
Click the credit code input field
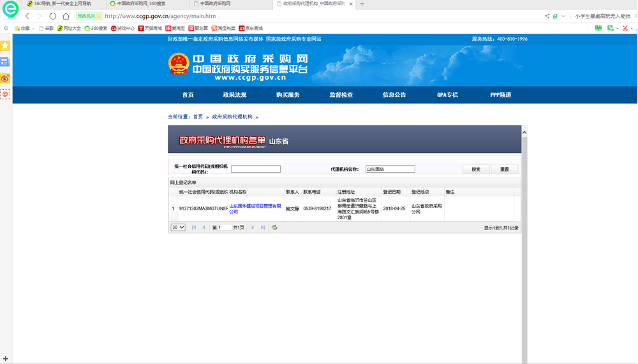click(x=256, y=169)
